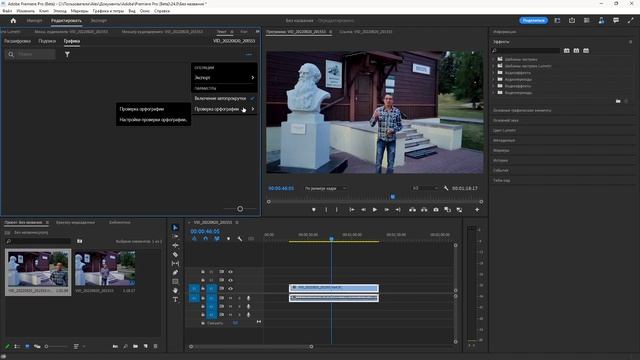Click Export Frame camera icon in Program monitor
Image resolution: width=640 pixels, height=360 pixels.
pyautogui.click(x=436, y=209)
